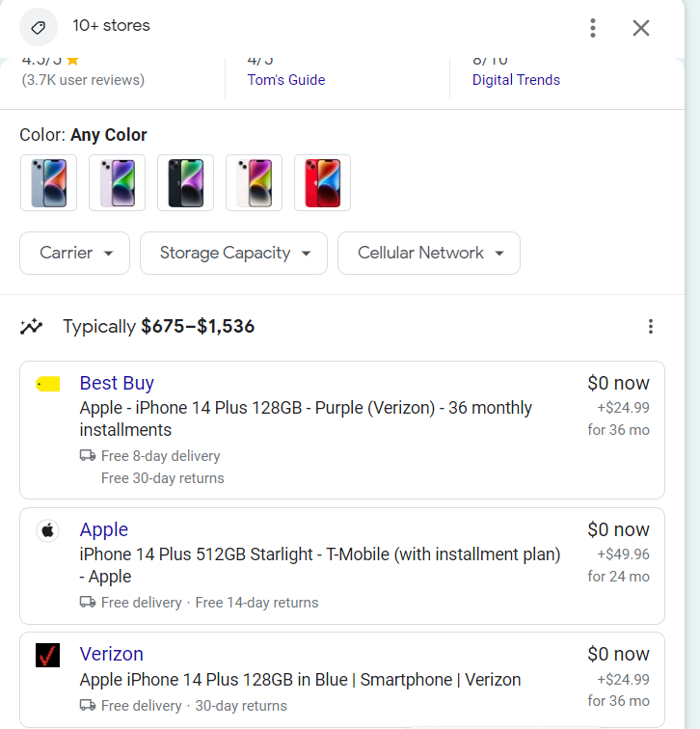Click the +$49.96 for 24 mo Apple price
This screenshot has width=700, height=729.
tap(619, 565)
